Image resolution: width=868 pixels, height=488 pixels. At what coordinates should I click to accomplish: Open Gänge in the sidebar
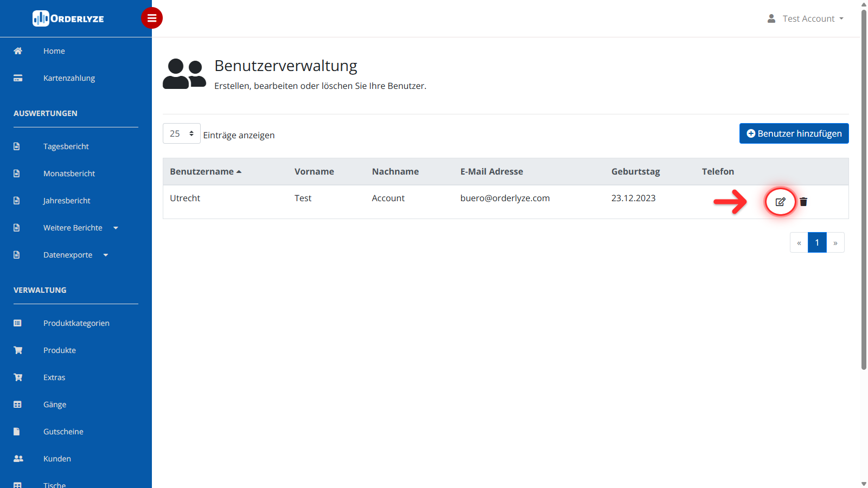point(55,404)
